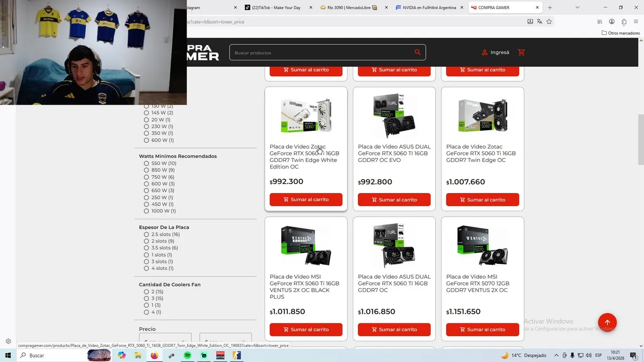Click the red back-to-top arrow button
Image resolution: width=644 pixels, height=362 pixels.
607,322
